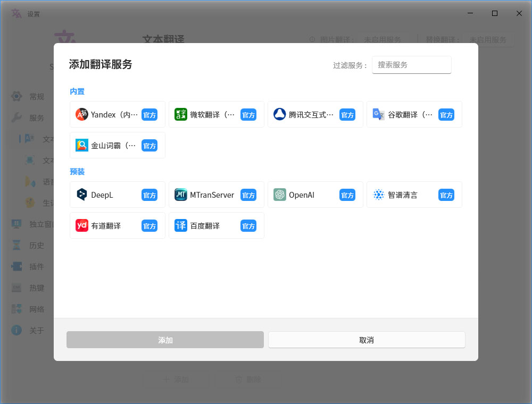Click the app logo in the title bar

pyautogui.click(x=16, y=14)
